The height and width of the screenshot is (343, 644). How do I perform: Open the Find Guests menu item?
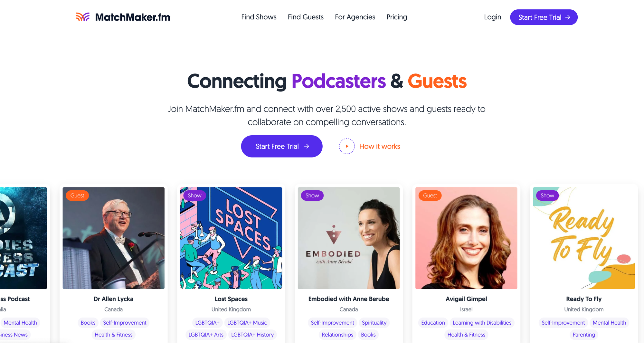(x=306, y=17)
